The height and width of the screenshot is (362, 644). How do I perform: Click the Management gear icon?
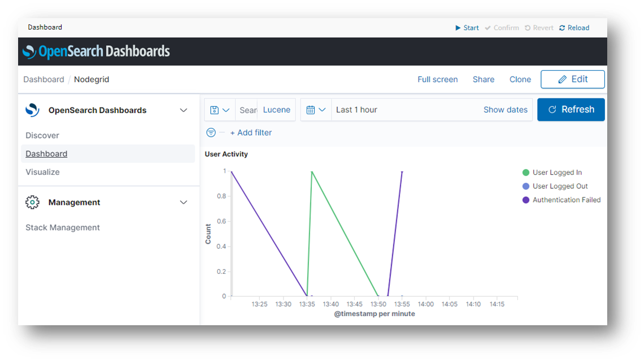coord(32,202)
